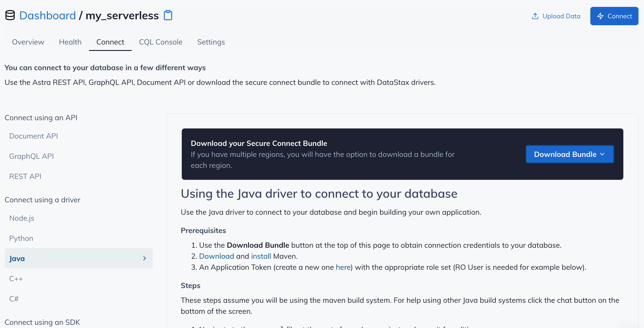Switch to the Overview tab
644x328 pixels.
28,42
